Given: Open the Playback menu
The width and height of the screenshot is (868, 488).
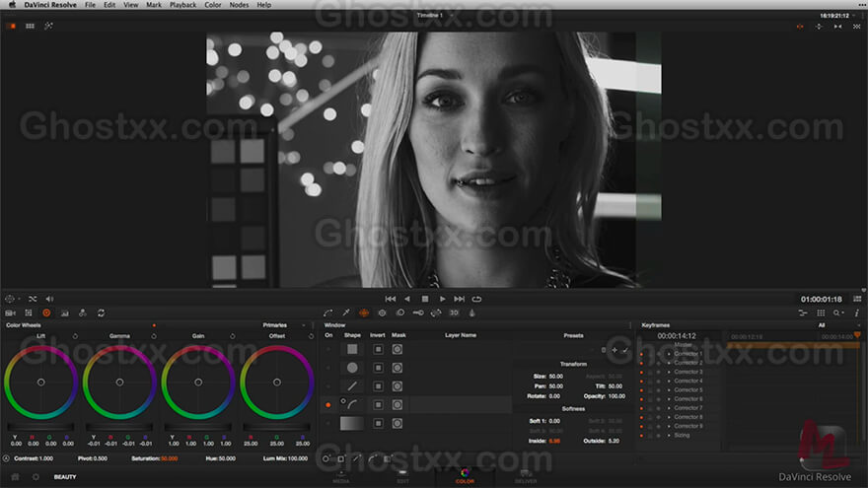Looking at the screenshot, I should point(182,5).
